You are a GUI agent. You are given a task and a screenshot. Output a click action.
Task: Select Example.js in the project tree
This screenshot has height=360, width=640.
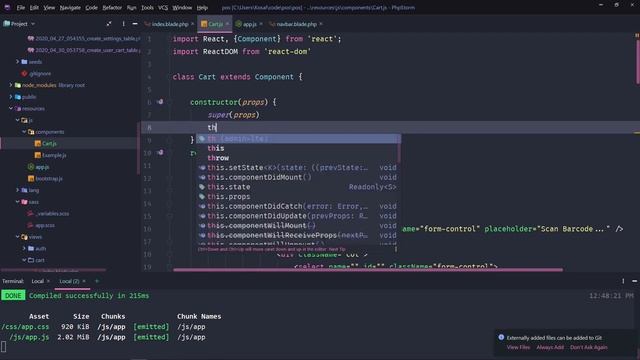[51, 155]
